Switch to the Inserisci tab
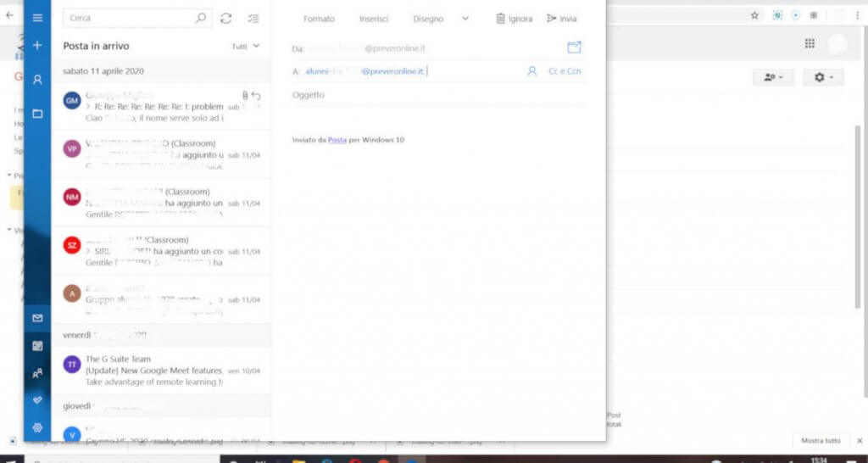The width and height of the screenshot is (868, 463). tap(374, 19)
